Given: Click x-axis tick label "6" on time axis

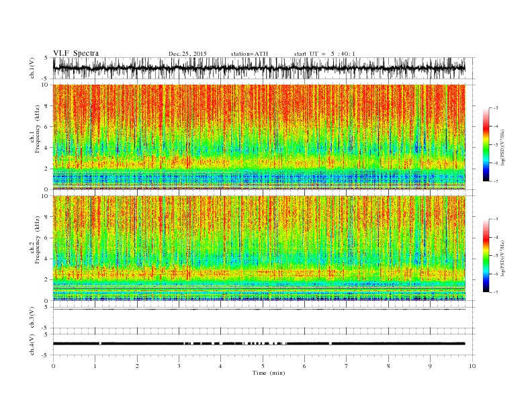Looking at the screenshot, I should tap(304, 366).
